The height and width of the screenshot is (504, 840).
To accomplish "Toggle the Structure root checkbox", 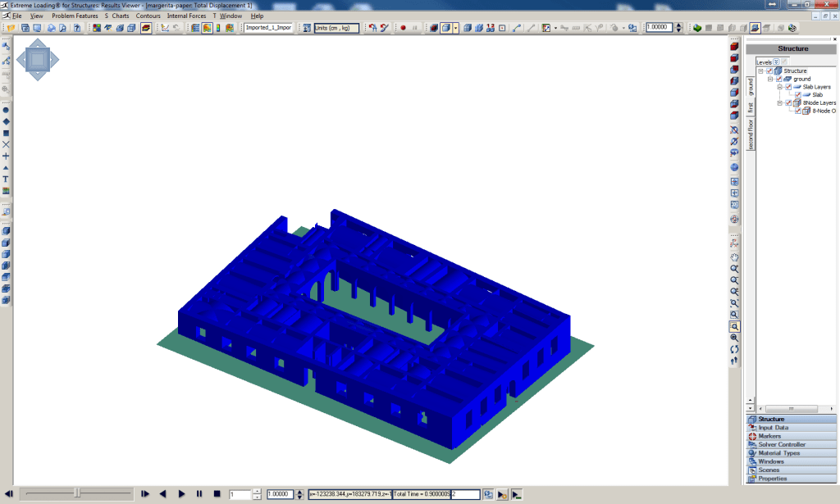I will [x=769, y=71].
